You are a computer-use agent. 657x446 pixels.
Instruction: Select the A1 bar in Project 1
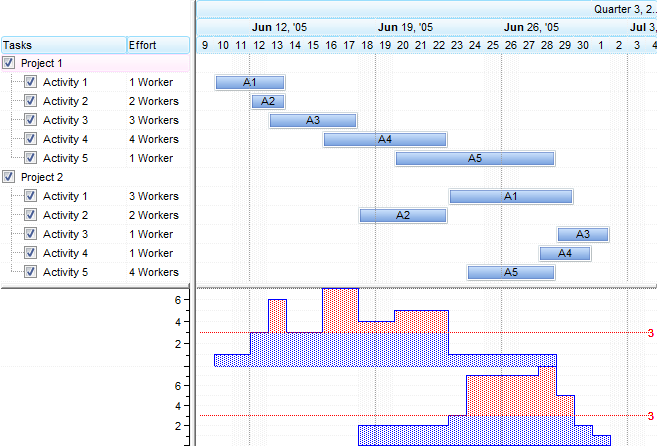click(249, 82)
